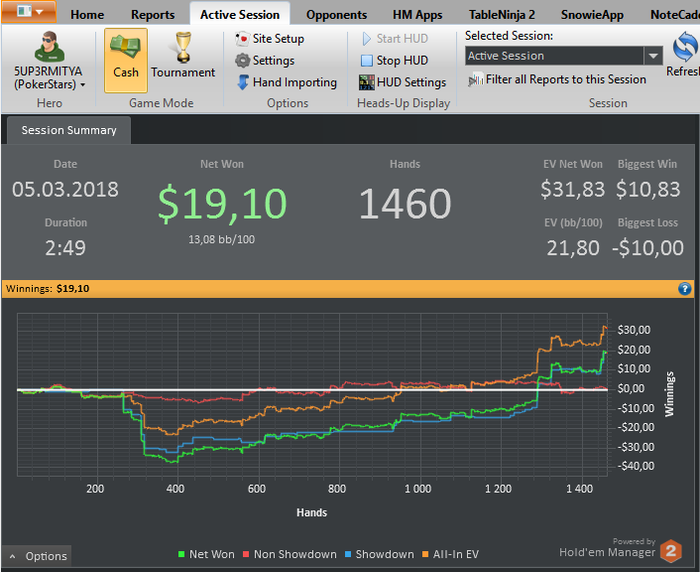Select the Active Session ribbon tab
The image size is (700, 572).
[x=240, y=15]
